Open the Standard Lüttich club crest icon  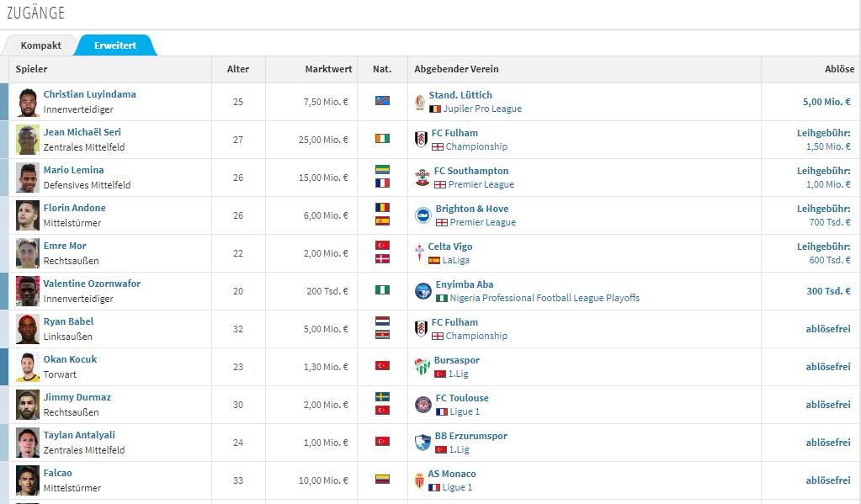pos(420,102)
